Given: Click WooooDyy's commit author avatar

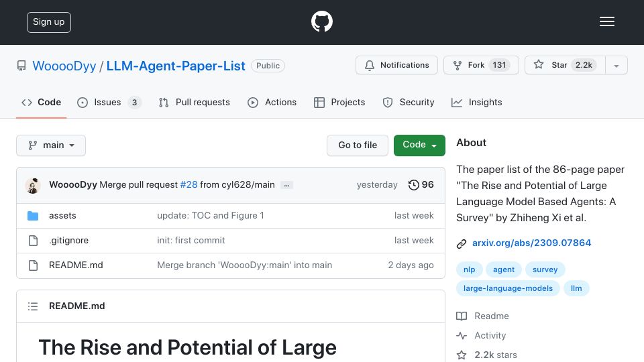Looking at the screenshot, I should pos(33,186).
